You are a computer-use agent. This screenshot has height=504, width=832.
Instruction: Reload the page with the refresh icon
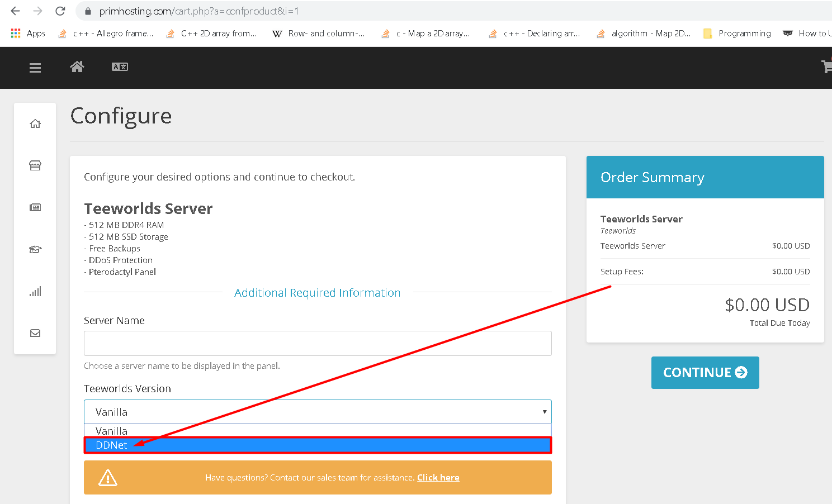(x=60, y=11)
